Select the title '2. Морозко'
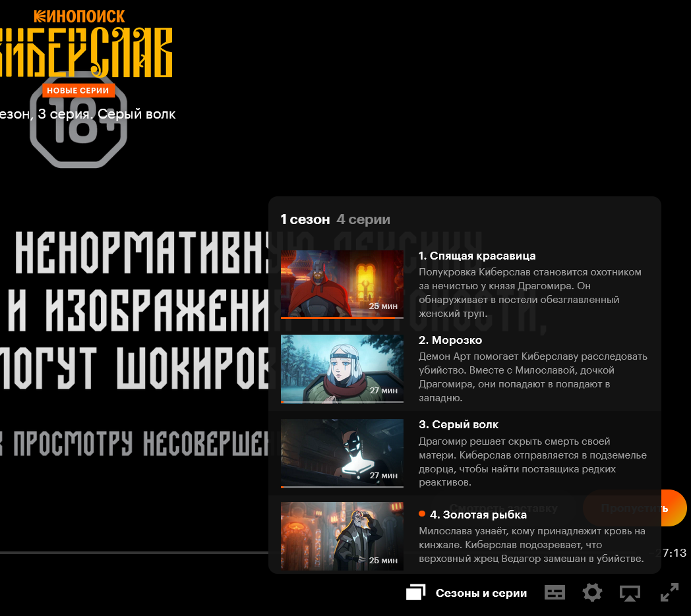 click(x=450, y=340)
